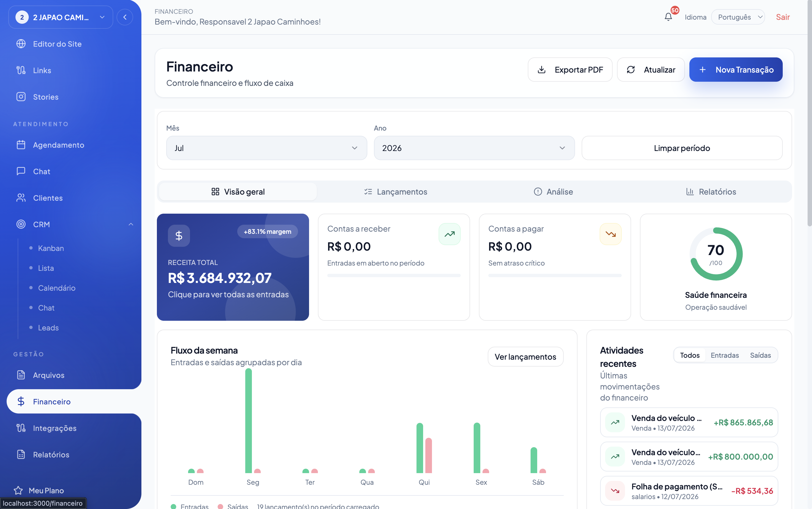Collapse the CRM submenu chevron

point(131,224)
